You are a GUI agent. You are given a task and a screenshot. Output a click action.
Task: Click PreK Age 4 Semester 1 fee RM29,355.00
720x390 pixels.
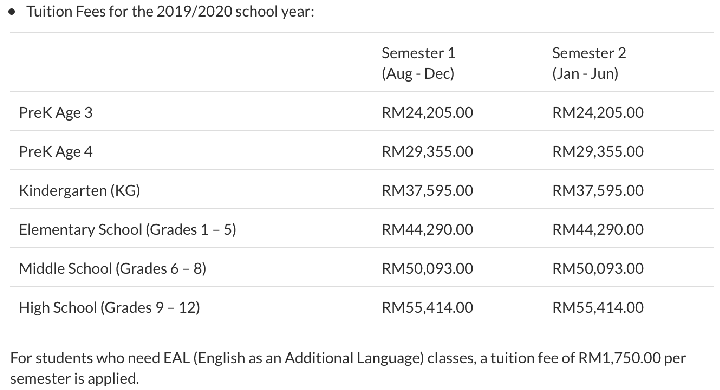(x=428, y=152)
